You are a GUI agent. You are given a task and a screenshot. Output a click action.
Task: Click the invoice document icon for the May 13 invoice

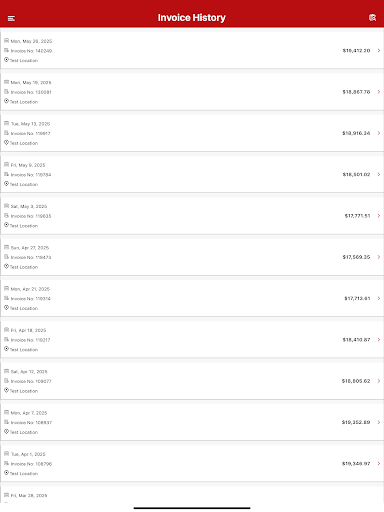tap(6, 133)
